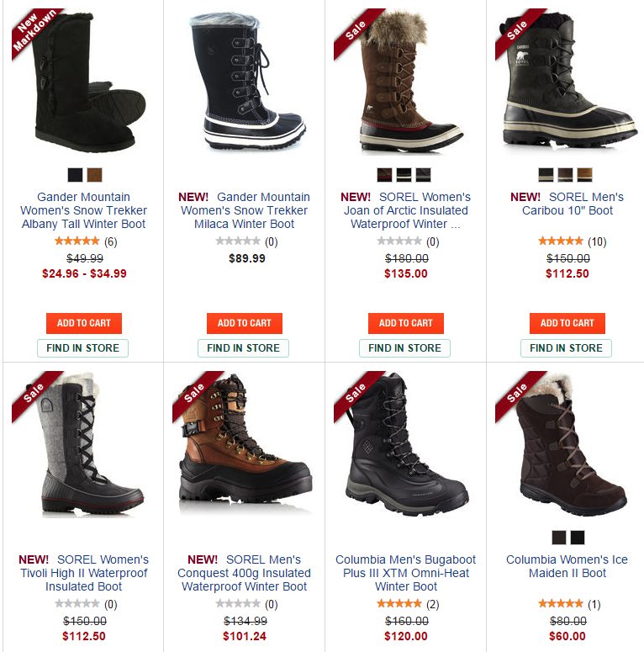View Milaca Winter Boot product image
644x652 pixels.
pos(245,81)
